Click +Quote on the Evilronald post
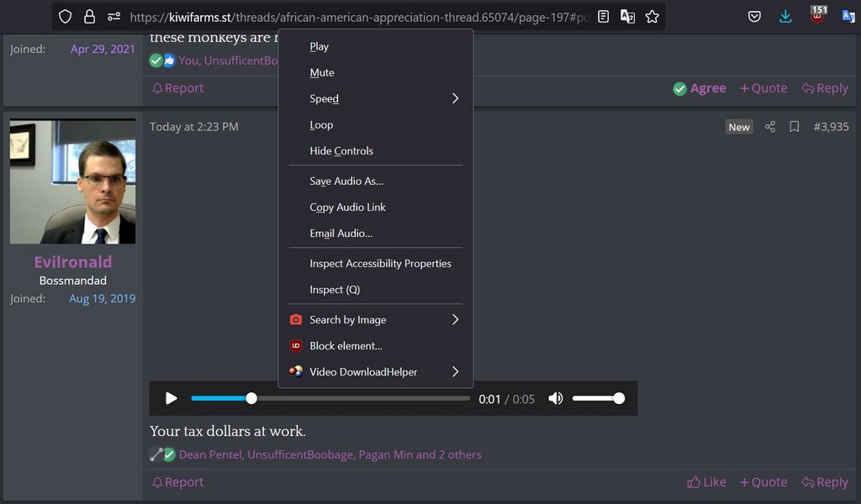Image resolution: width=861 pixels, height=504 pixels. pyautogui.click(x=763, y=482)
